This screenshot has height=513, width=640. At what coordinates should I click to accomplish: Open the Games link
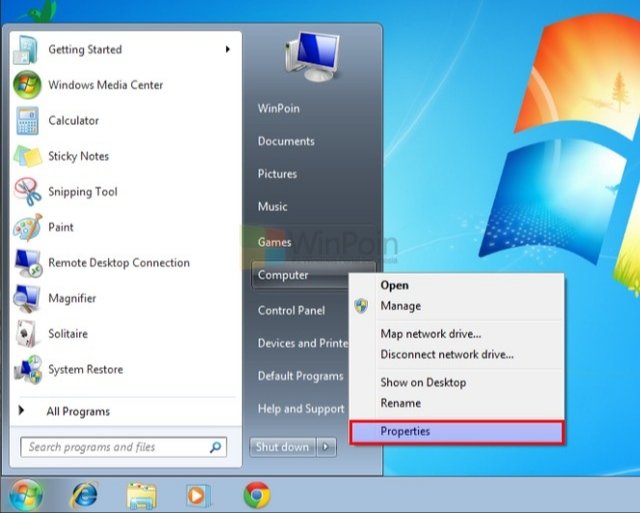274,242
